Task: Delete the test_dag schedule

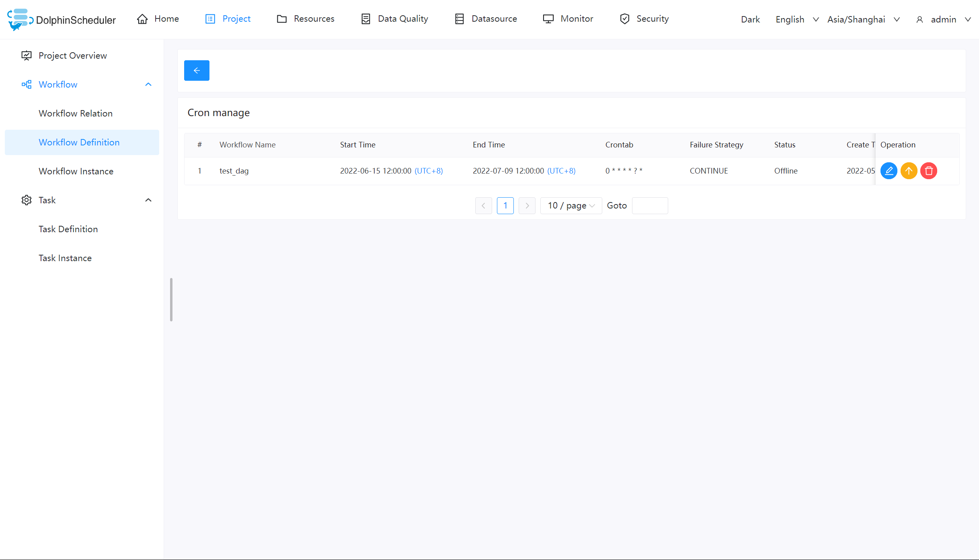Action: point(929,171)
